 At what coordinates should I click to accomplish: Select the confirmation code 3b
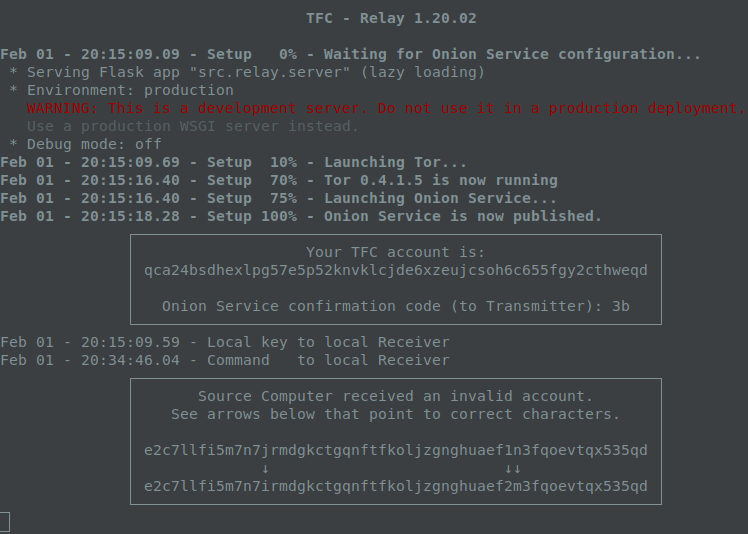621,306
